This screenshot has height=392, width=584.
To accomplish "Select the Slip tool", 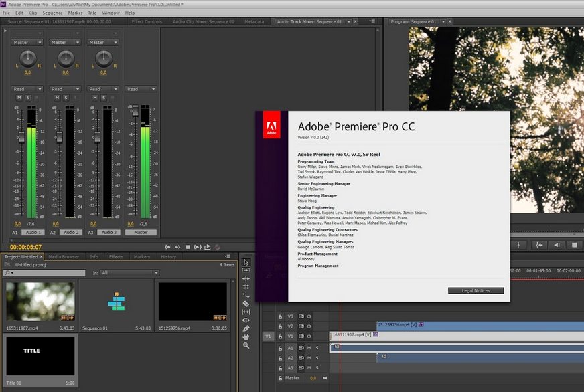I will tap(246, 312).
